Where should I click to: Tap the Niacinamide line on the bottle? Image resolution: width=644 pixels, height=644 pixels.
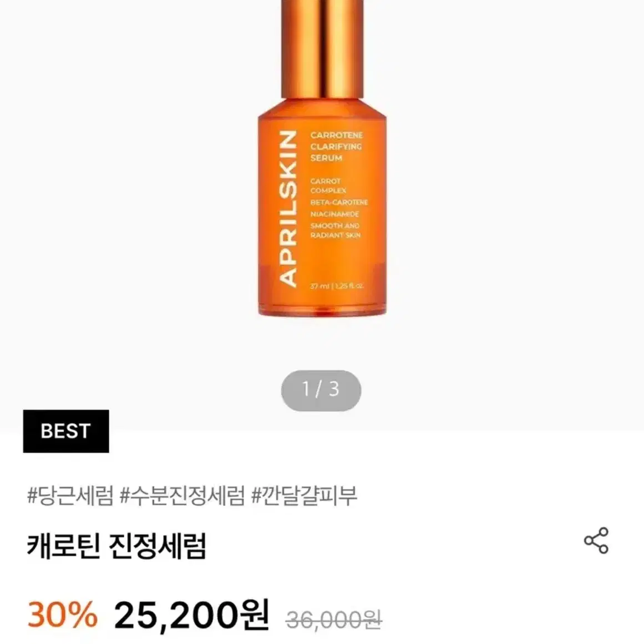click(x=334, y=214)
